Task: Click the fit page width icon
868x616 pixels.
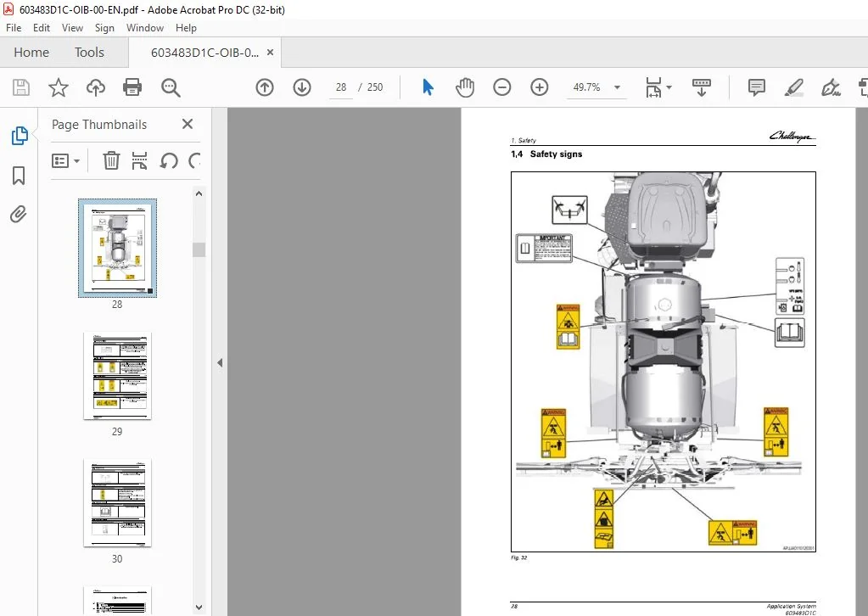Action: 653,87
